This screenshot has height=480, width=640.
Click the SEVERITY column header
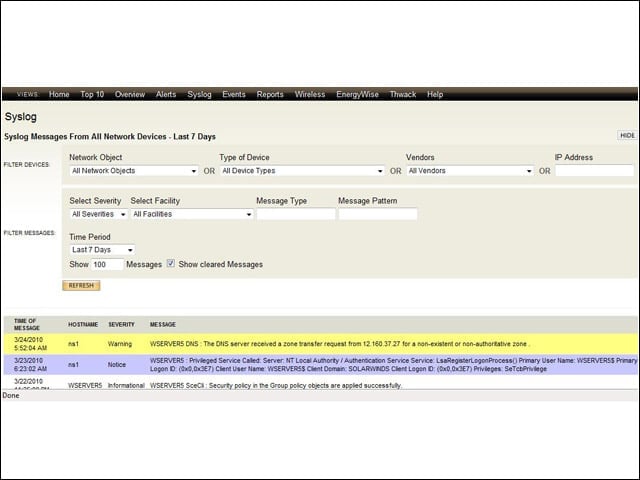(121, 324)
